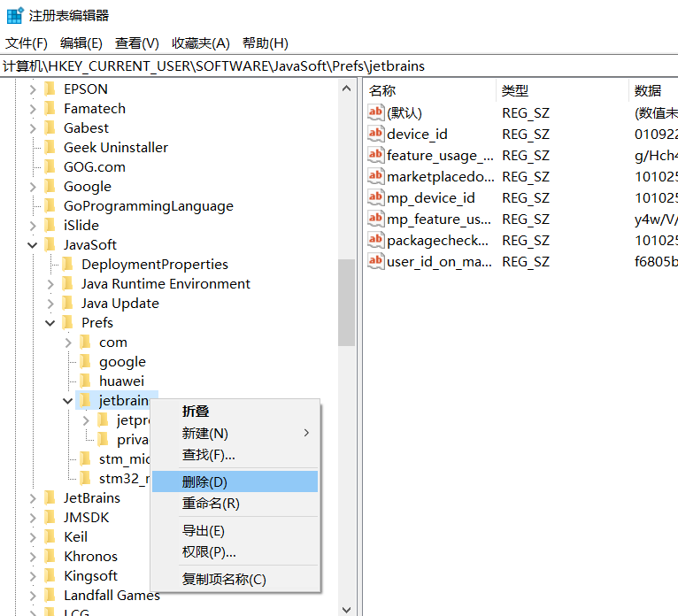Open the 收藏夹(A) menu
The height and width of the screenshot is (616, 678).
click(200, 43)
